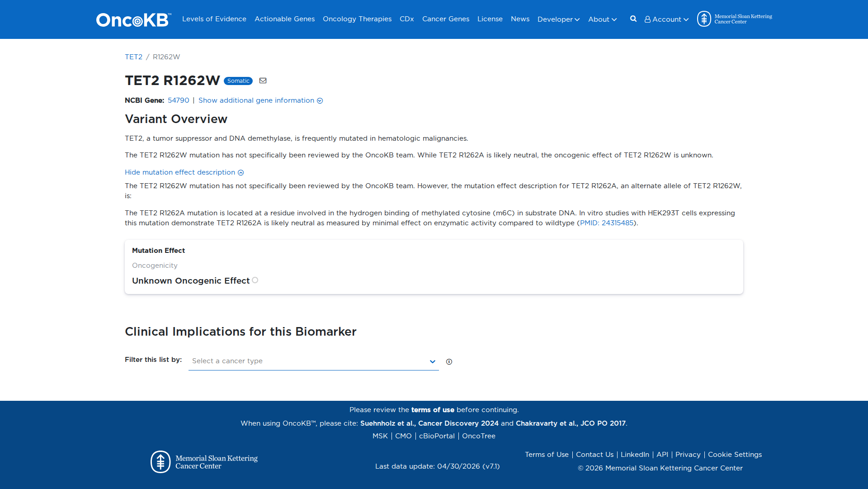Open the CDx menu item
Viewport: 868px width, 489px height.
pos(407,19)
